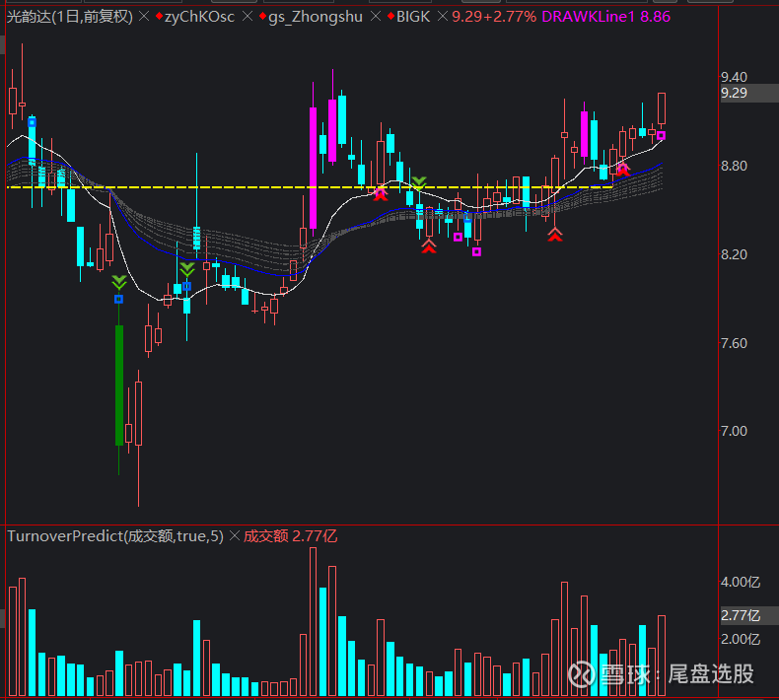The image size is (779, 700).
Task: Select the tall magenta breakout candle
Action: pos(313,168)
